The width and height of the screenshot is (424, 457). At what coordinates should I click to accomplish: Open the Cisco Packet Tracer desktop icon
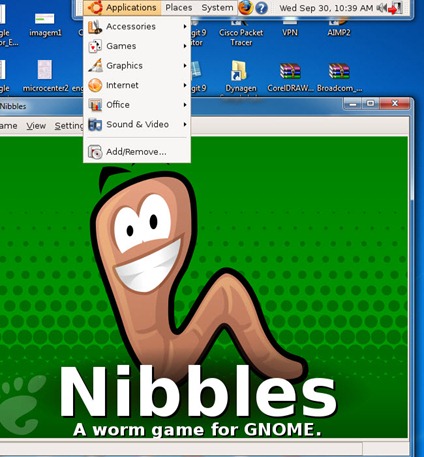point(241,32)
